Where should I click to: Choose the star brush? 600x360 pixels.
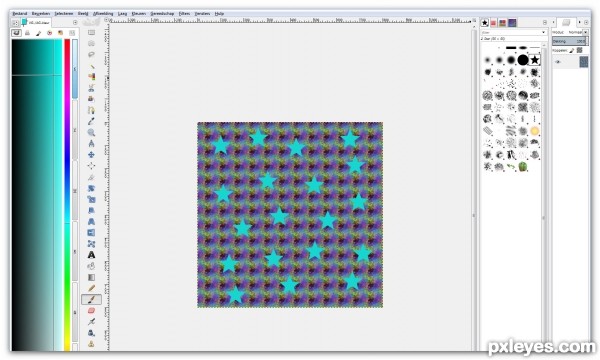[535, 60]
